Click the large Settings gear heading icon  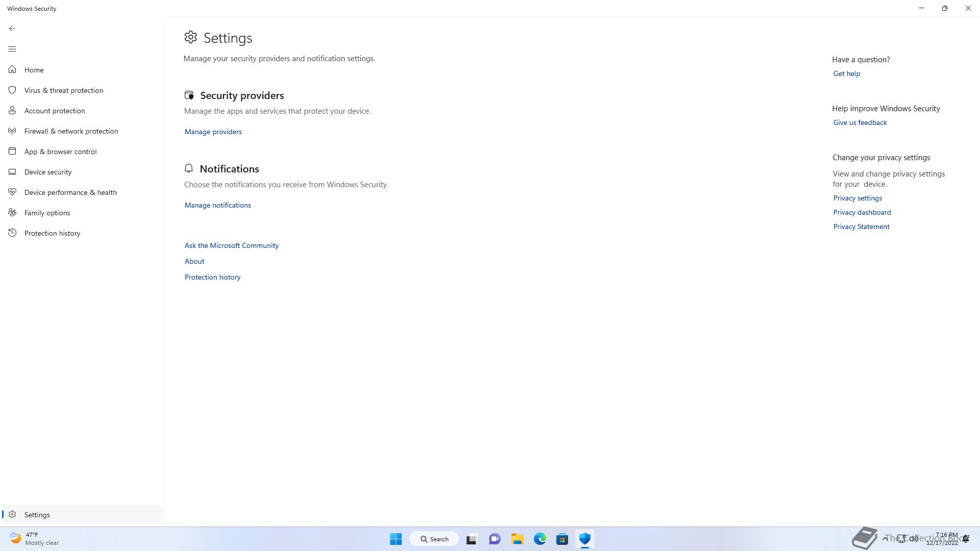click(x=190, y=37)
